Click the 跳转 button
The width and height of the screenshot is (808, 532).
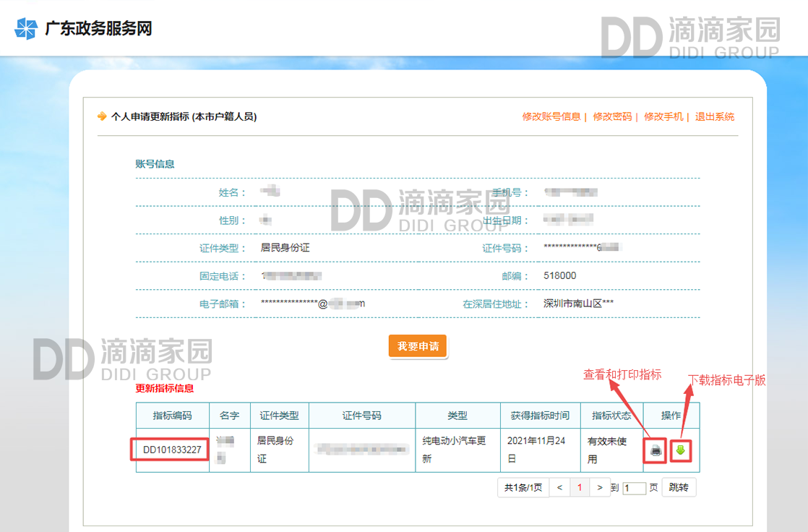[679, 487]
